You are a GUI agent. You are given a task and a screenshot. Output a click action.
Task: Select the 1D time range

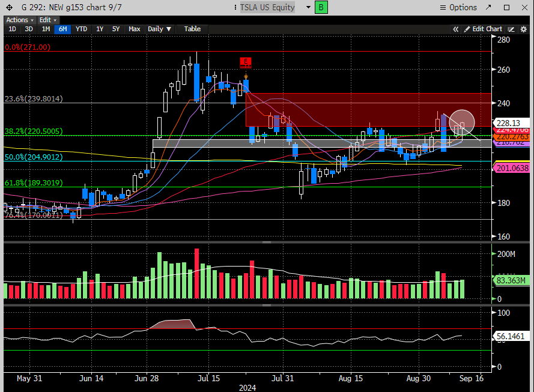pos(12,29)
